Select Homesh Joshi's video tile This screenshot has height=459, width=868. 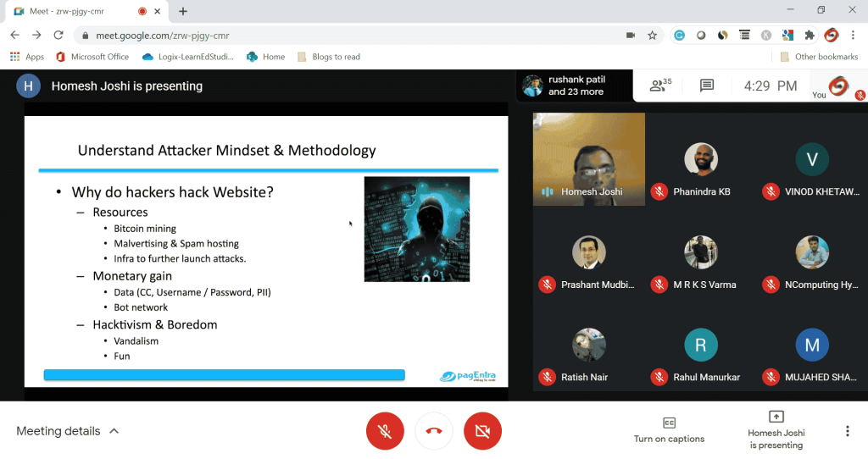[588, 159]
